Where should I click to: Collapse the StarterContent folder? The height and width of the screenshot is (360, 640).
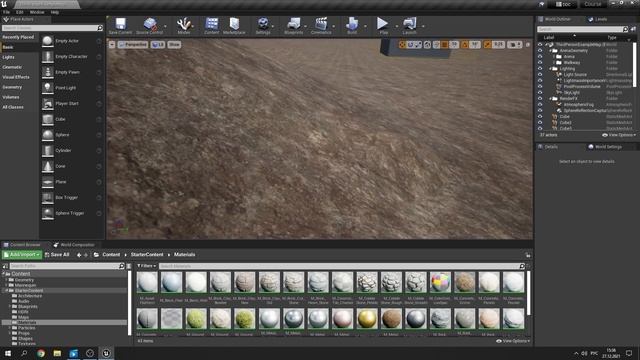click(7, 291)
